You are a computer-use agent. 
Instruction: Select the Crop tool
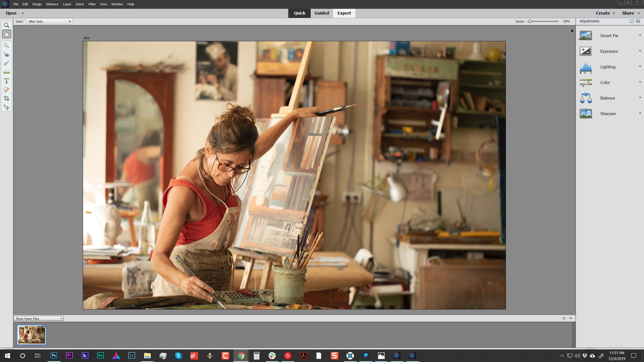(6, 99)
